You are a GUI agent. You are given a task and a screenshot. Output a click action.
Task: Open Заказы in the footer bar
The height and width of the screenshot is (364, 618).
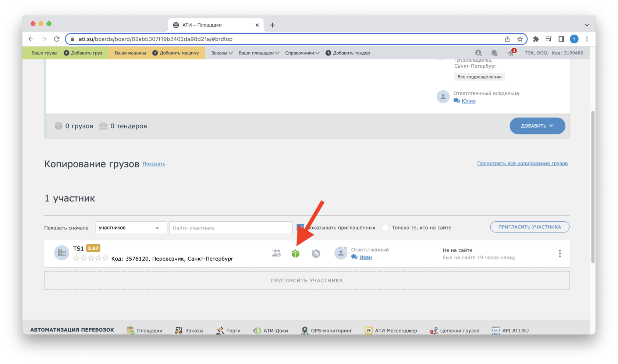[189, 330]
